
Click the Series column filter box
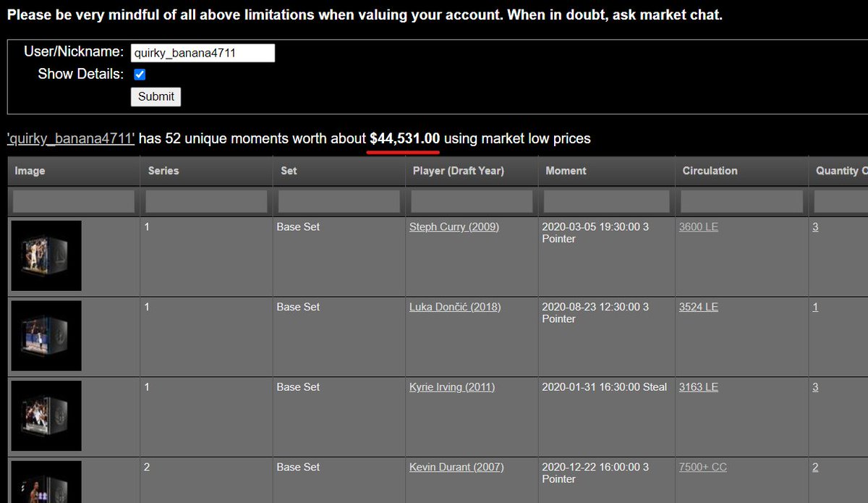coord(206,201)
